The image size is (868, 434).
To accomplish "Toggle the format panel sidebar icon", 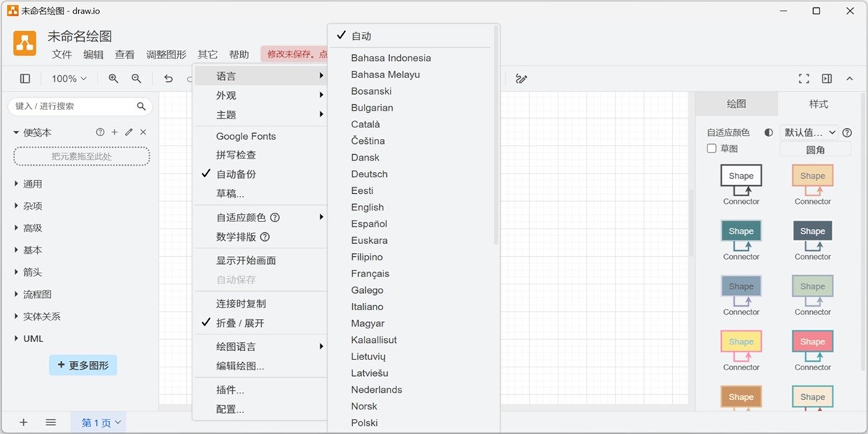I will (826, 78).
